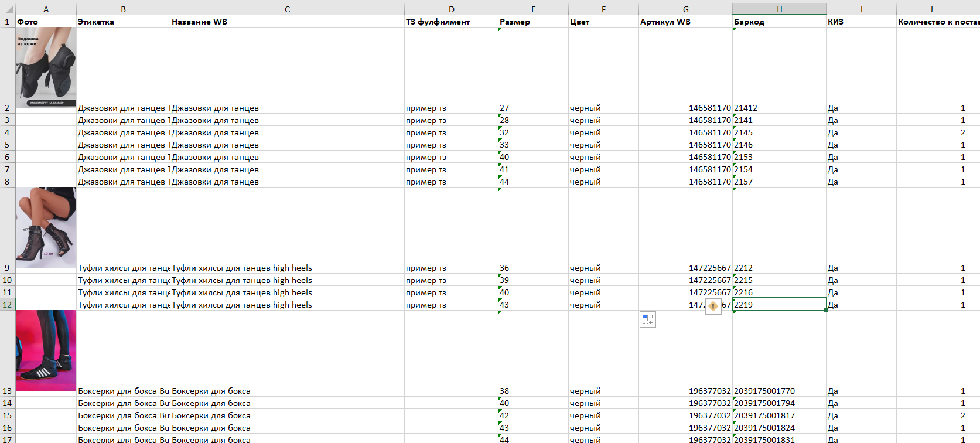The height and width of the screenshot is (443, 980).
Task: Select column G header
Action: coord(685,9)
